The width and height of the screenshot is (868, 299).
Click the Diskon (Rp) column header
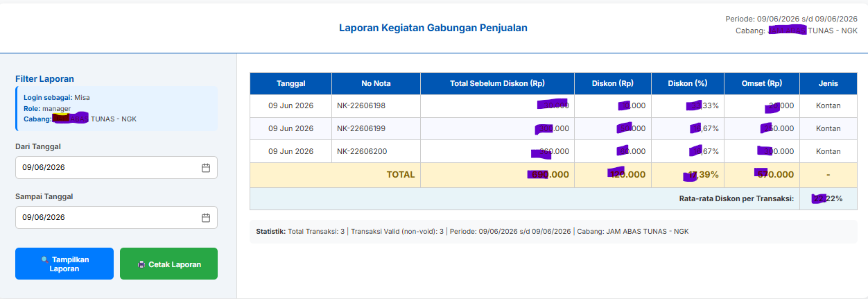[x=613, y=83]
